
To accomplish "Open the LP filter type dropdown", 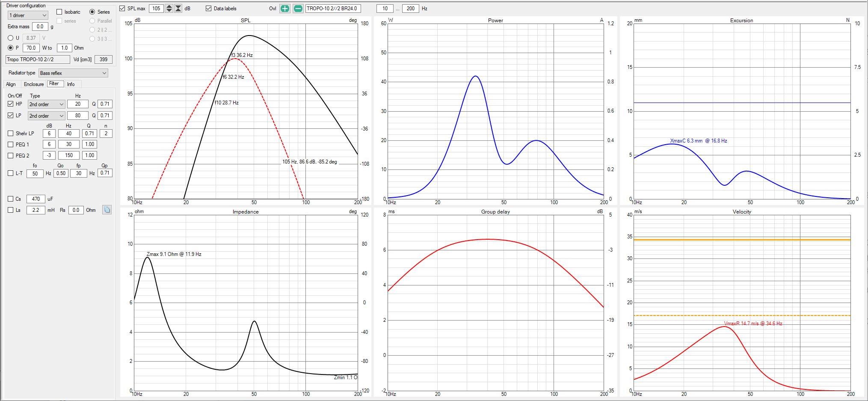I will [x=46, y=116].
